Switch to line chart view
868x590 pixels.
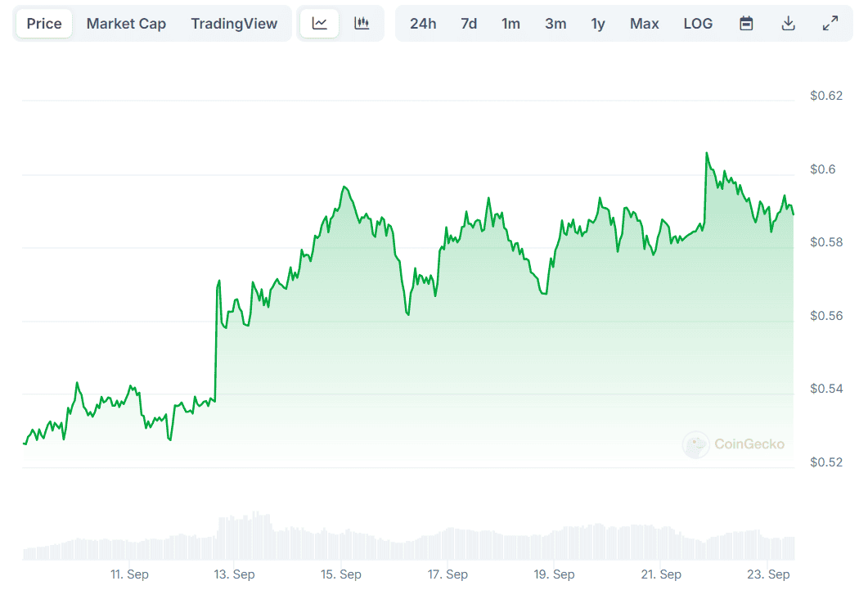point(319,24)
